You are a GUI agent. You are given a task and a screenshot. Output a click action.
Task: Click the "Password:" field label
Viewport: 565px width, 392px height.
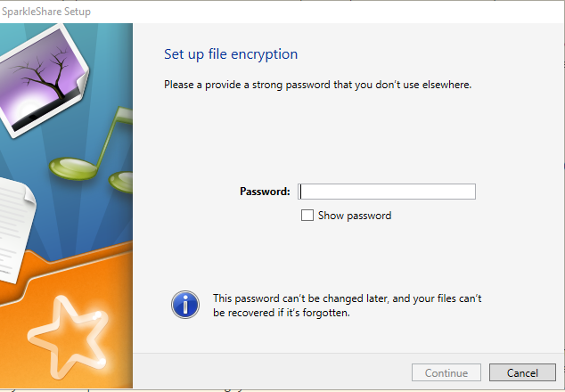pyautogui.click(x=265, y=192)
